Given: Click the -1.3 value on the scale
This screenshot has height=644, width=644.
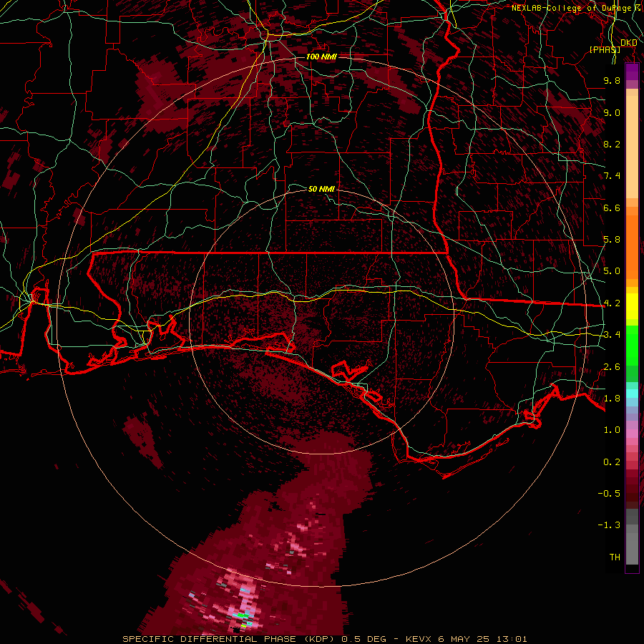Looking at the screenshot, I should coord(609,525).
